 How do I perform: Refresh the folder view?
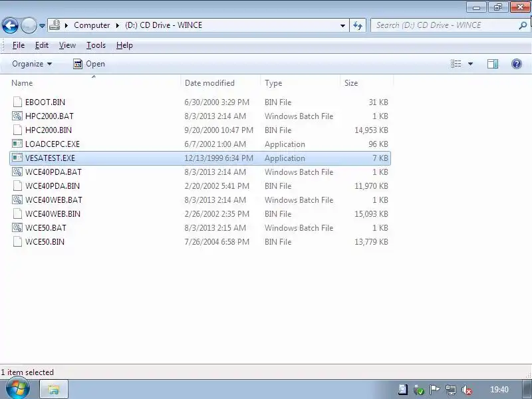tap(358, 25)
